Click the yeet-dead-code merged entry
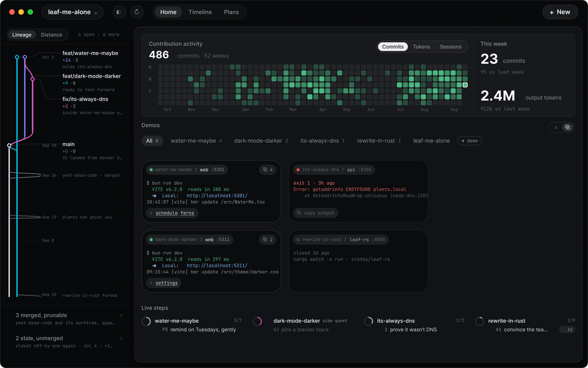This screenshot has height=368, width=588. pos(91,176)
